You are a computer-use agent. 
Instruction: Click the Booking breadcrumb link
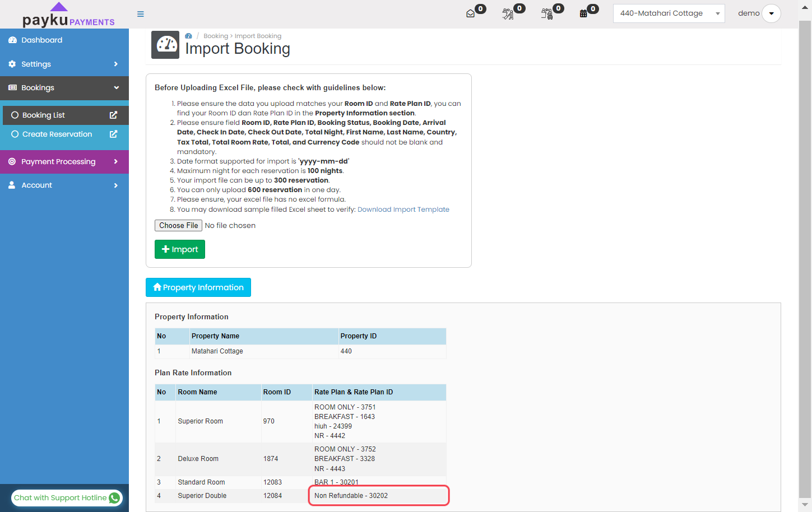tap(216, 36)
